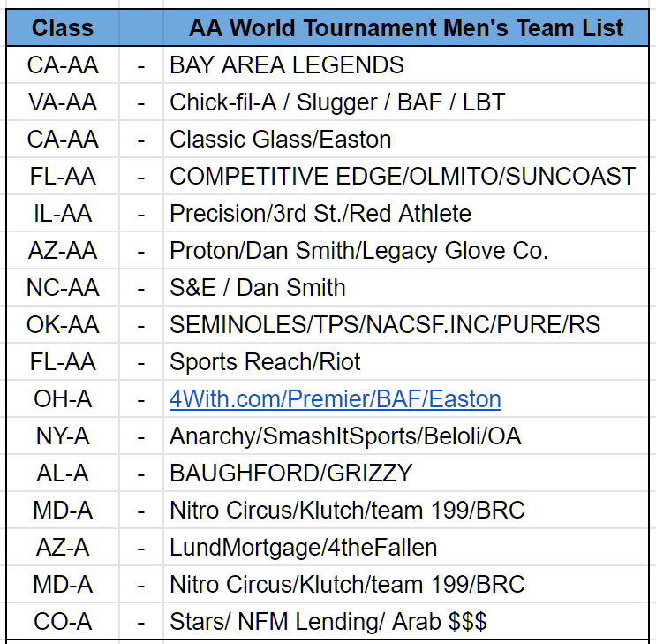656x644 pixels.
Task: Select the OK-AA class cell
Action: click(x=63, y=324)
